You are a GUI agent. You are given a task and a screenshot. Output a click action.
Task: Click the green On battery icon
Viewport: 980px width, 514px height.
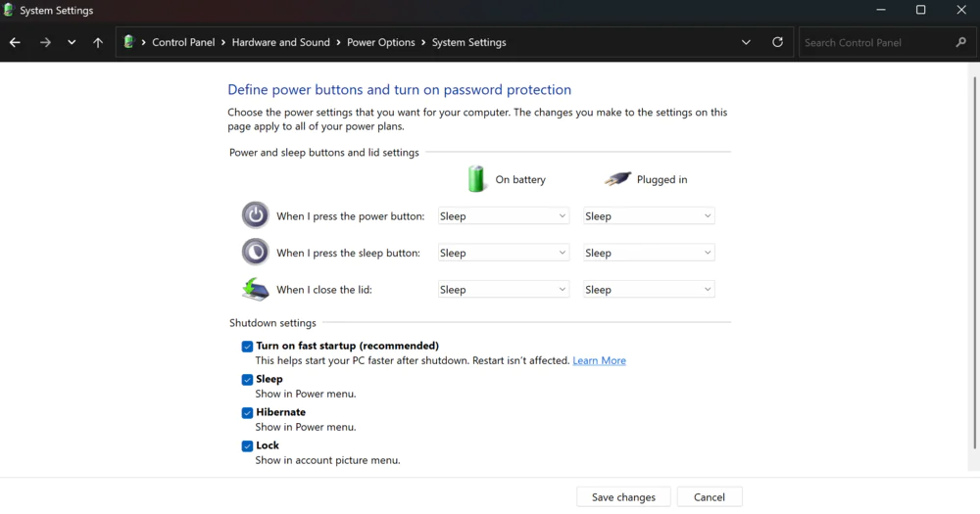pos(476,178)
